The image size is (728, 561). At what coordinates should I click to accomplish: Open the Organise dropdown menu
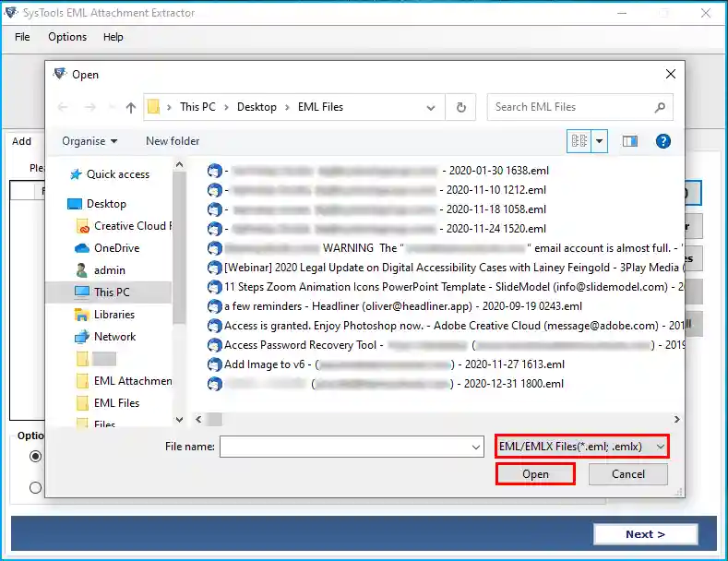90,141
